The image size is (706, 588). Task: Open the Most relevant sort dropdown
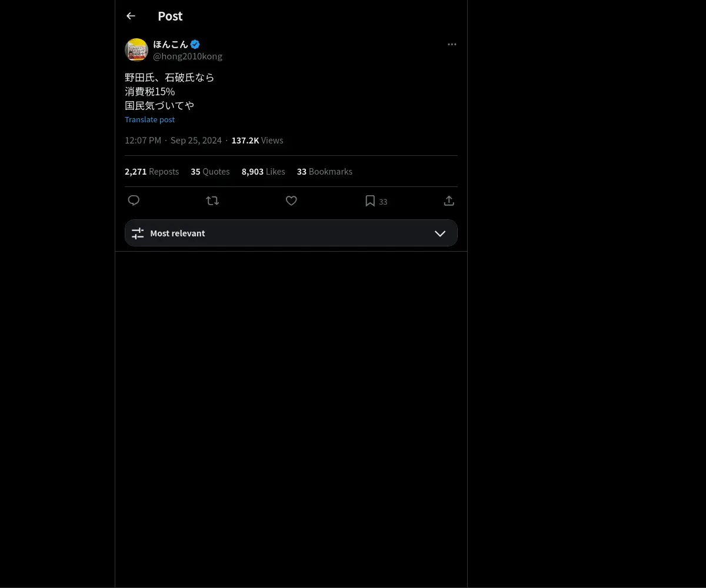pos(291,233)
